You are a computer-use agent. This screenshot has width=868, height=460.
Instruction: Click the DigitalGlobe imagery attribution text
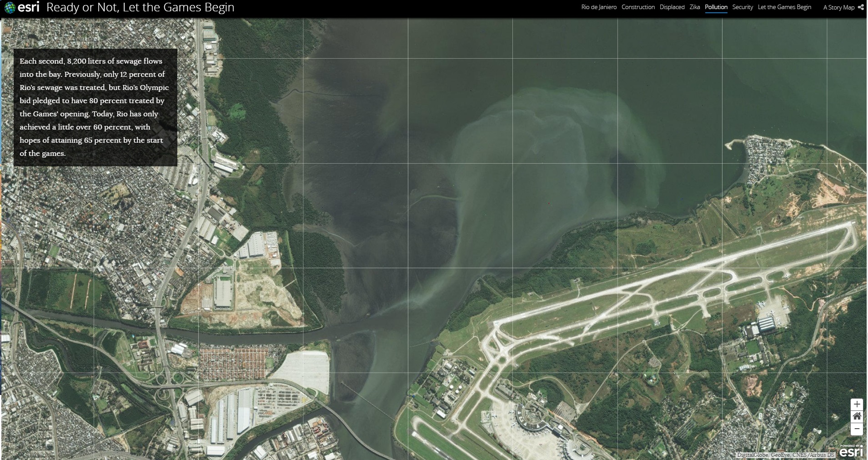[785, 455]
